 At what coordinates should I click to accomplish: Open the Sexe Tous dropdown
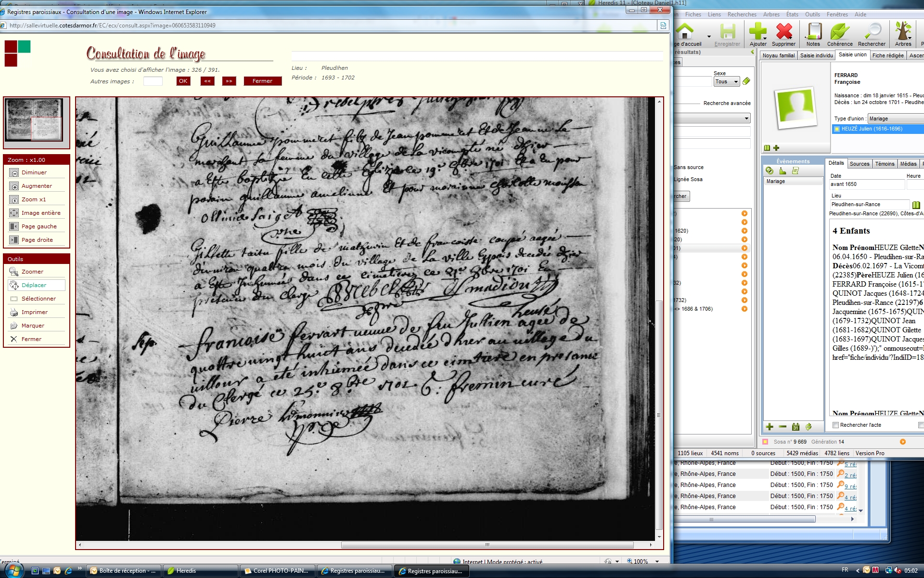pyautogui.click(x=726, y=82)
